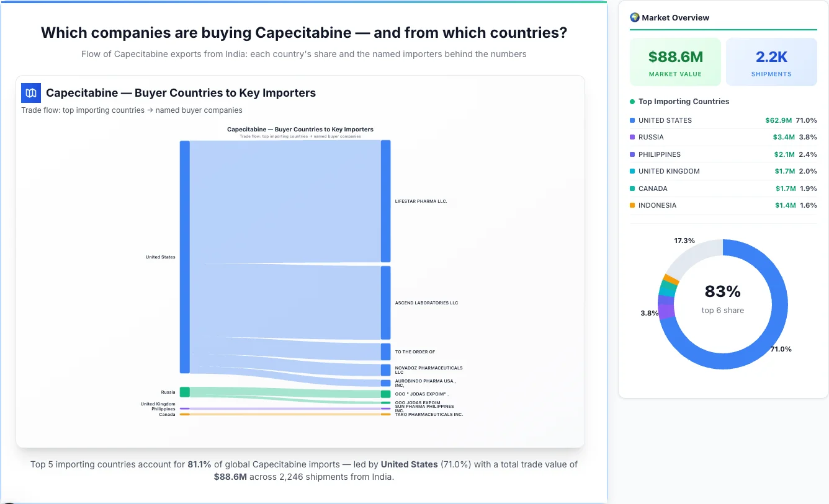Click the Canada node in the Sankey diagram
Image resolution: width=829 pixels, height=504 pixels.
[x=183, y=413]
